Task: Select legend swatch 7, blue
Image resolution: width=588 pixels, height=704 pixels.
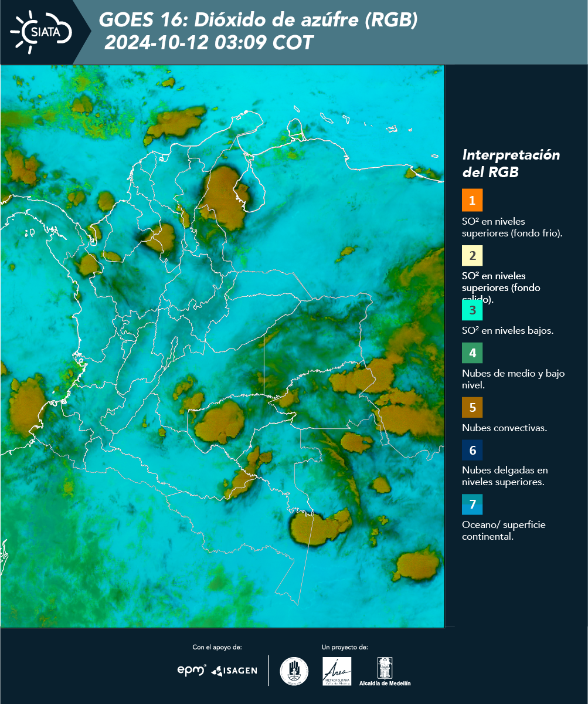Action: [x=472, y=505]
